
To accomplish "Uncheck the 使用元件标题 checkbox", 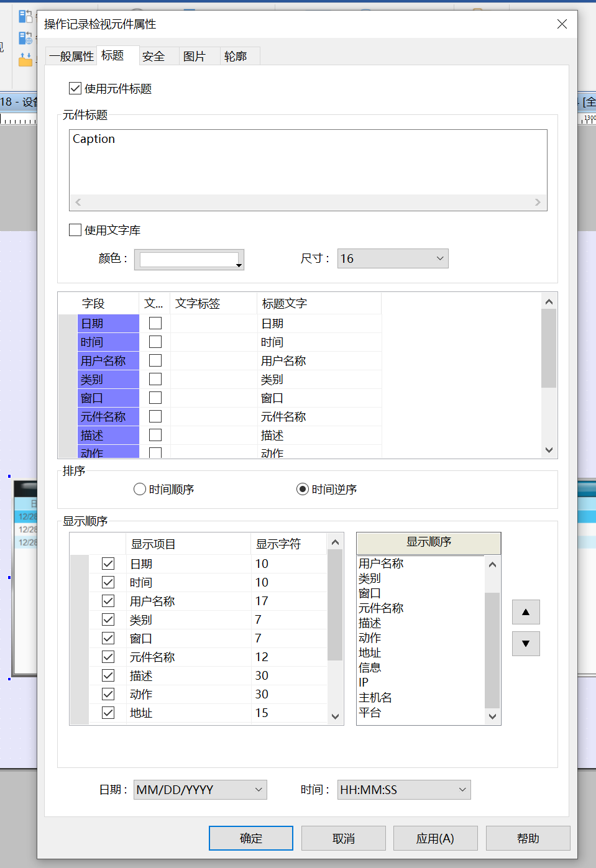I will tap(76, 89).
